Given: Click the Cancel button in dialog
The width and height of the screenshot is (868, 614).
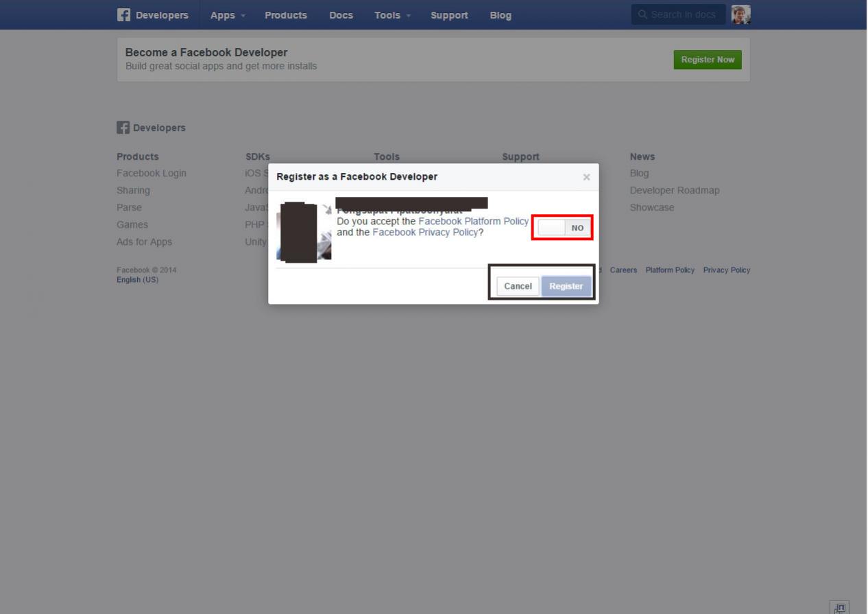Looking at the screenshot, I should coord(518,286).
